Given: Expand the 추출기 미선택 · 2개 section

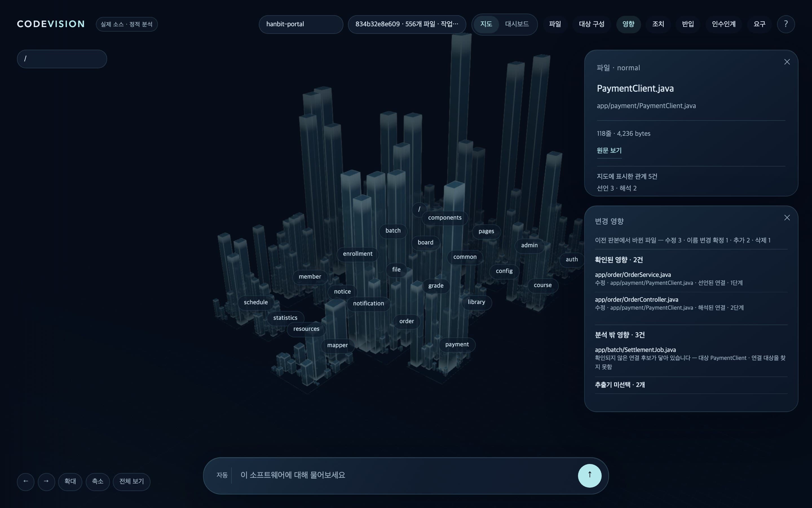Looking at the screenshot, I should coord(691,385).
